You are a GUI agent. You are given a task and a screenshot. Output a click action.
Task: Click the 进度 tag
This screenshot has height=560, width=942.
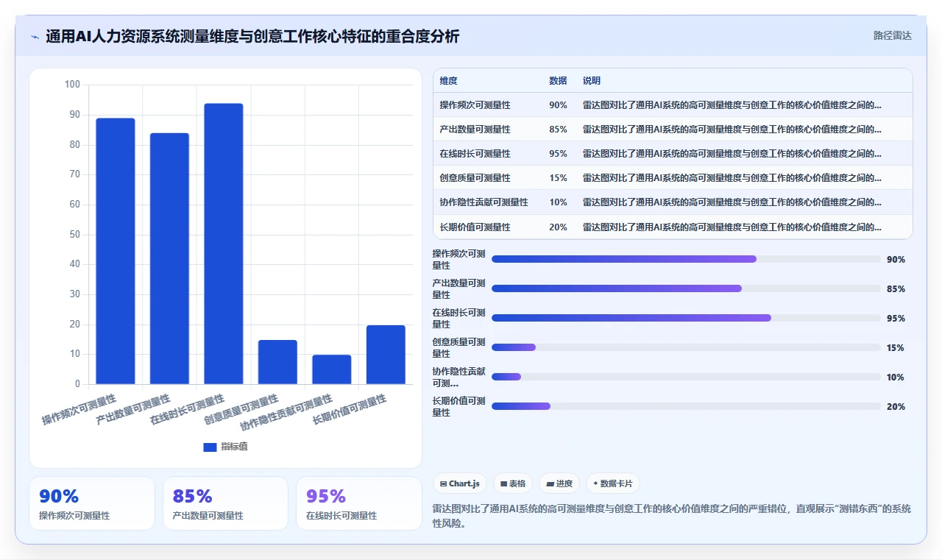pyautogui.click(x=559, y=483)
